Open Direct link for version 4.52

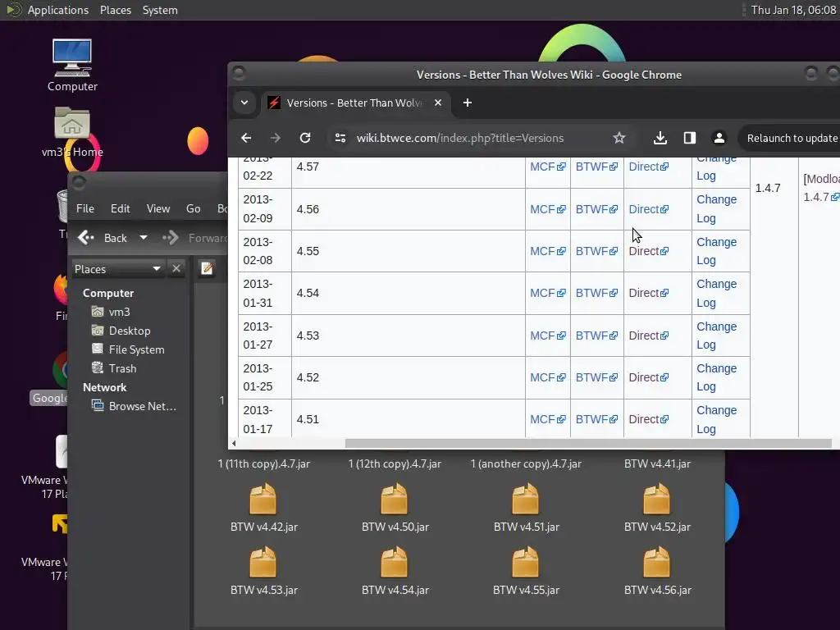(648, 377)
